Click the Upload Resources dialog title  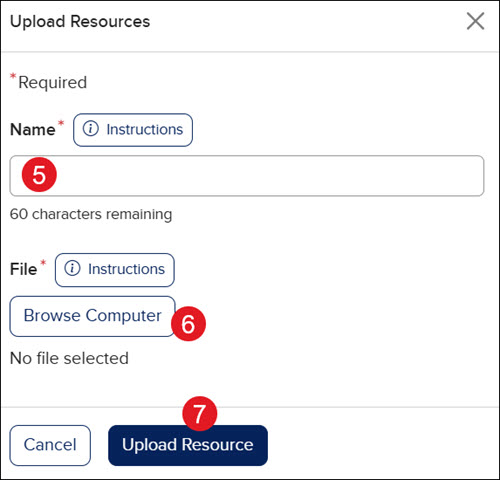pos(80,22)
